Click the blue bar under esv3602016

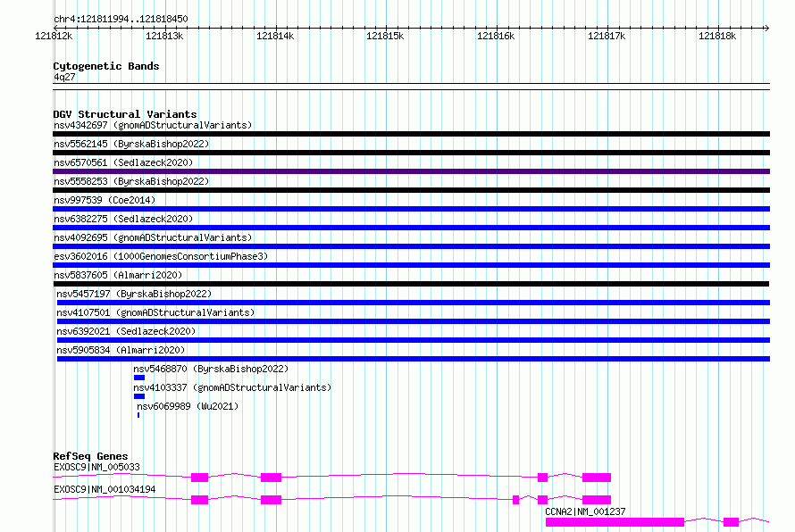pos(411,265)
